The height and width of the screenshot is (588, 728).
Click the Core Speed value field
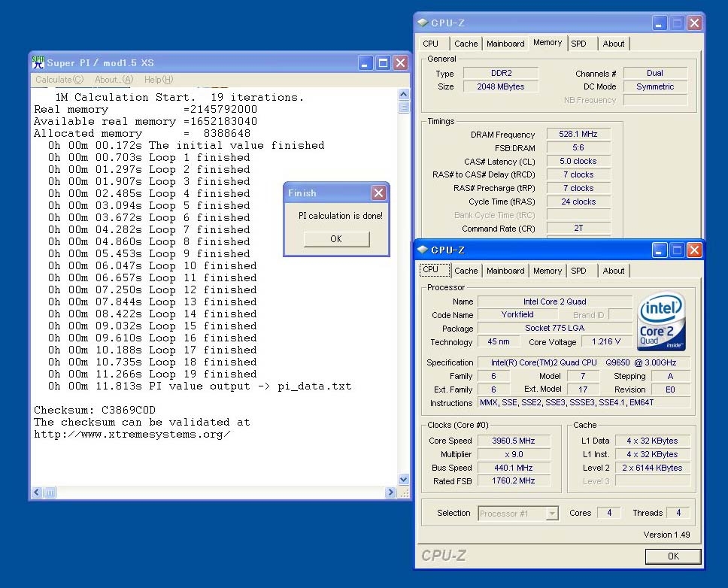click(x=514, y=441)
